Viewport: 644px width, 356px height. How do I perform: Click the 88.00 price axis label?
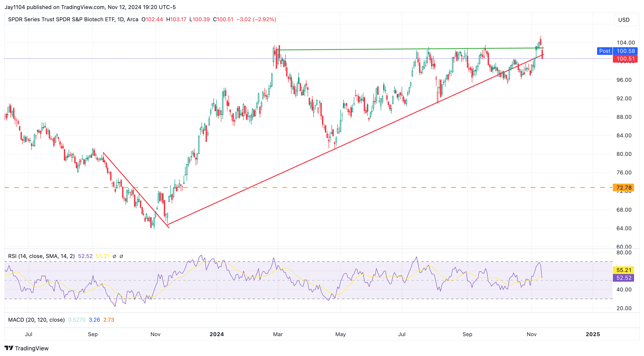[x=624, y=117]
